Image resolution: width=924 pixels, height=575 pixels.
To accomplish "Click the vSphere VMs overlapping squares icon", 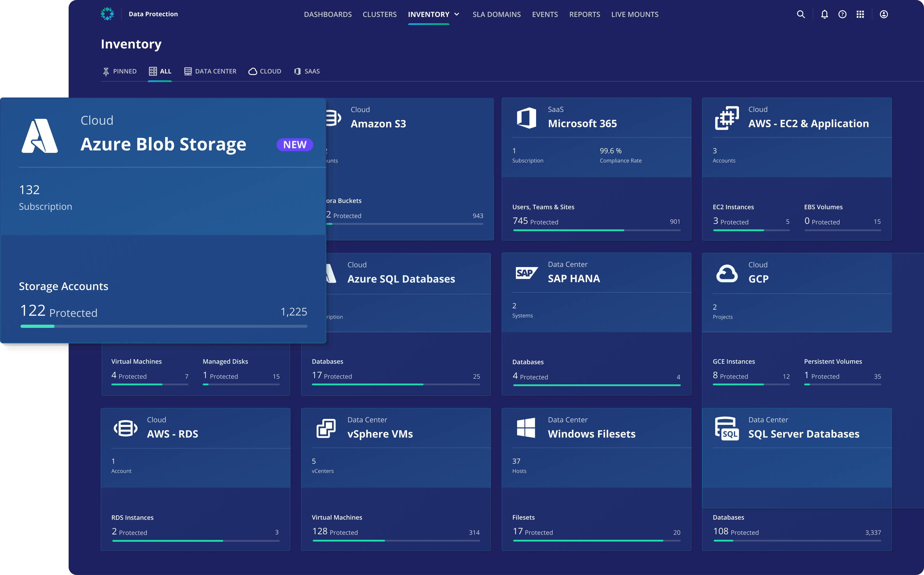I will 326,429.
